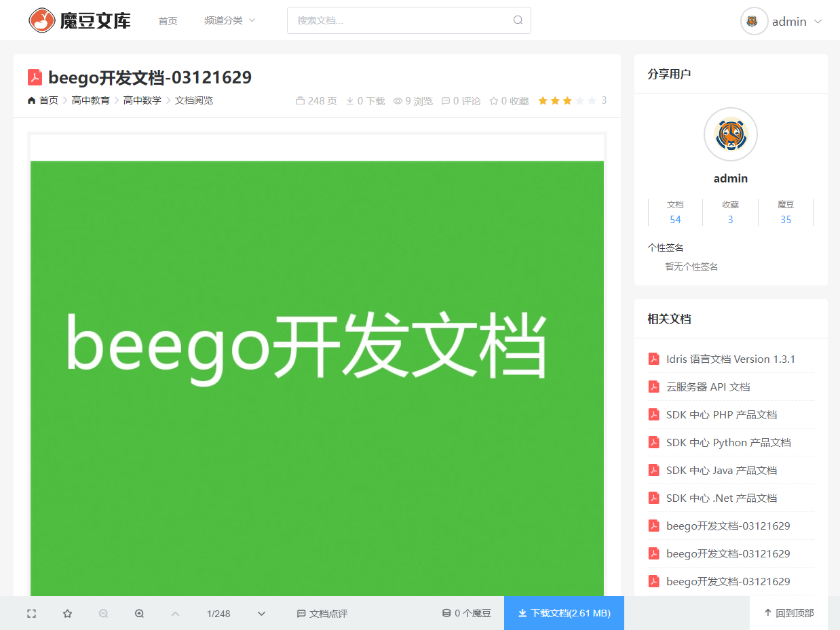Focus the 搜索文档 search field
The width and height of the screenshot is (840, 630).
(403, 20)
